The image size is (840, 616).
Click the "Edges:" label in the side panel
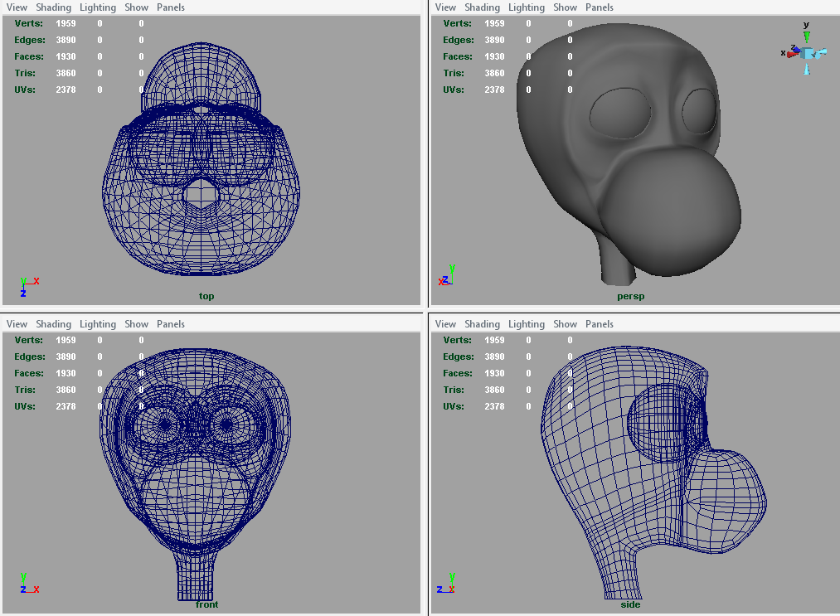point(459,357)
